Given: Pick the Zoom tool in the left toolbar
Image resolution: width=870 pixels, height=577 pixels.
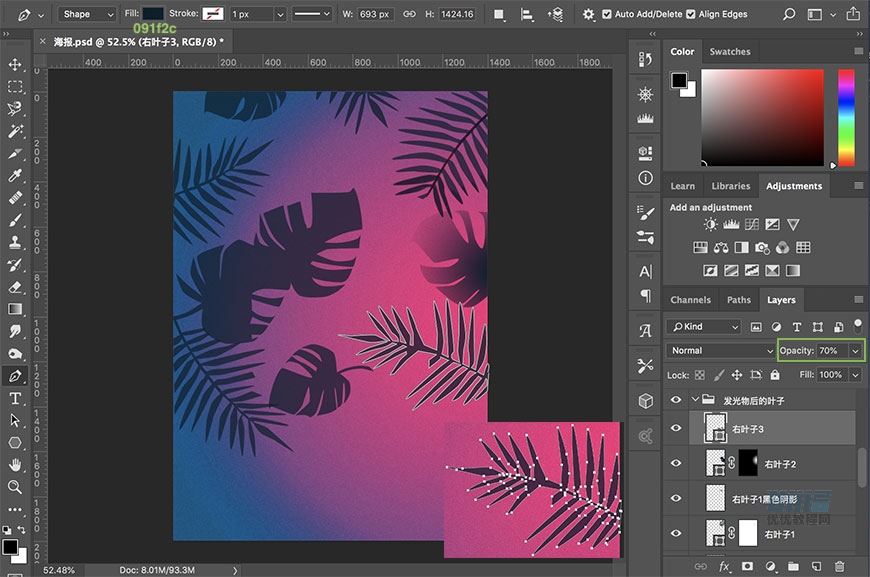Looking at the screenshot, I should pos(15,487).
